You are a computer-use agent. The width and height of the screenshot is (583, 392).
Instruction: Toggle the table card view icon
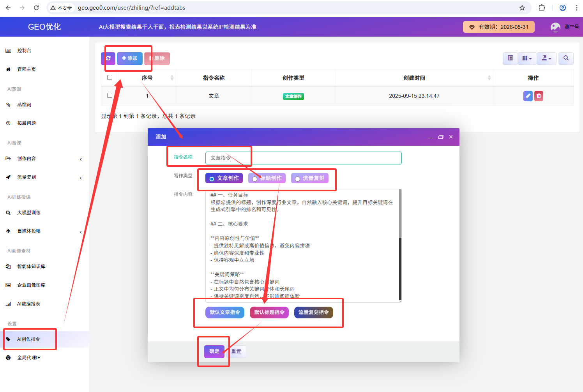pos(510,58)
